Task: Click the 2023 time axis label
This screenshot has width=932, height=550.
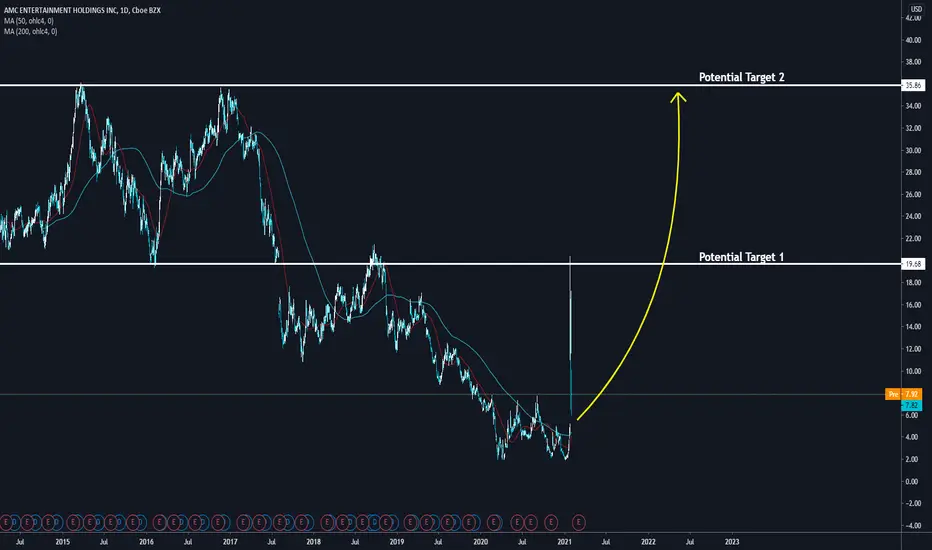Action: point(732,542)
